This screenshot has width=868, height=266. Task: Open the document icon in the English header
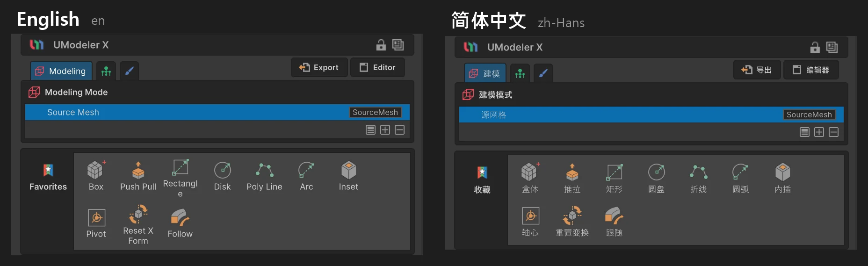pyautogui.click(x=398, y=45)
